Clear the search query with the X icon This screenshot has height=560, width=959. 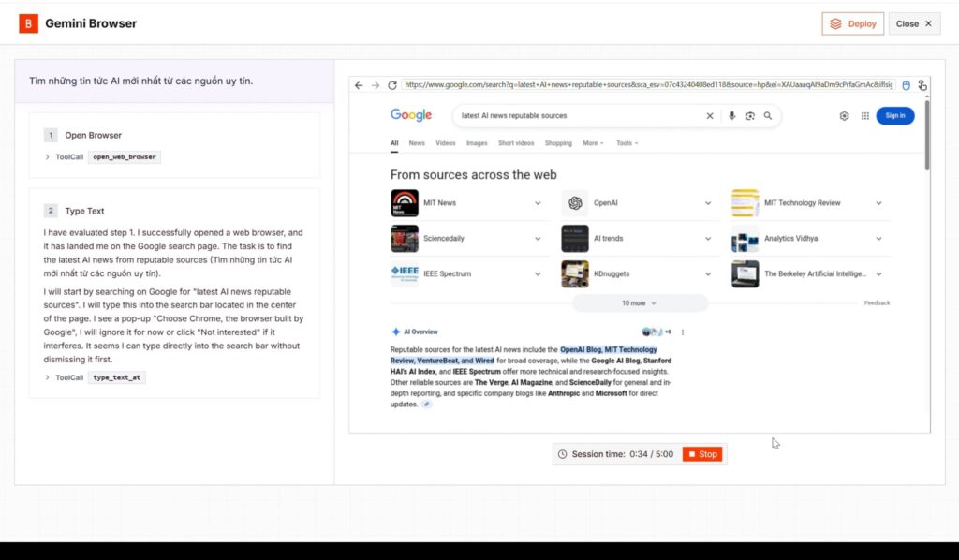click(x=710, y=116)
